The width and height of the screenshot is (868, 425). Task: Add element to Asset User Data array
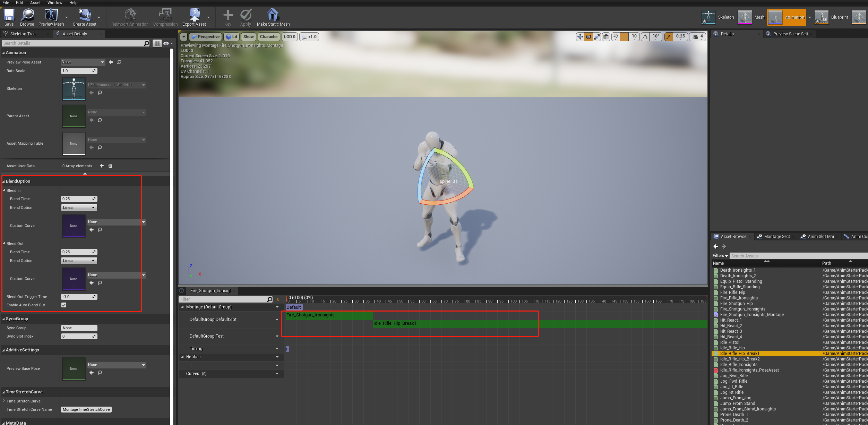pos(102,166)
